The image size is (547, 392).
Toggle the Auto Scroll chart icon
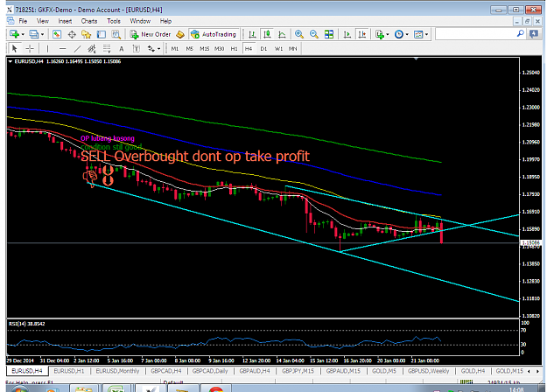347,34
